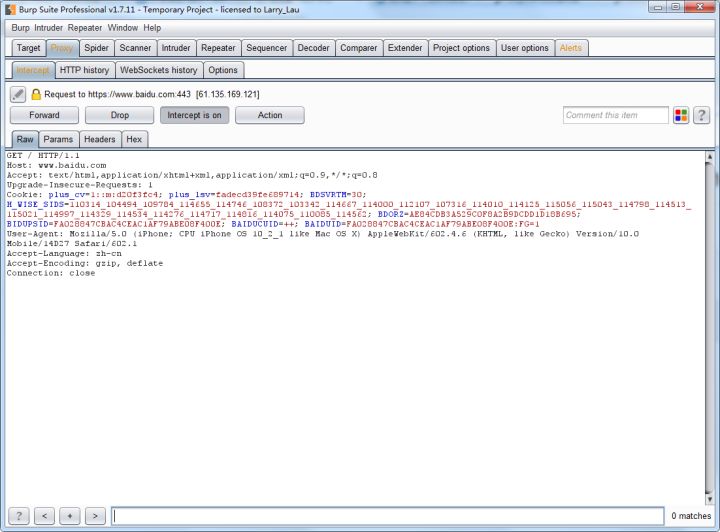Viewport: 720px width, 532px height.
Task: Select the Intercept sub-tab
Action: click(x=33, y=70)
